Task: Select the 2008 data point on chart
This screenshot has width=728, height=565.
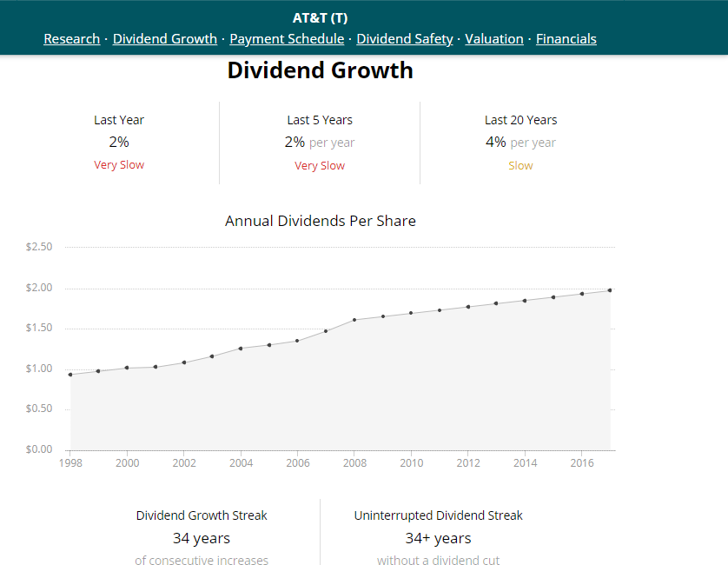Action: (354, 320)
